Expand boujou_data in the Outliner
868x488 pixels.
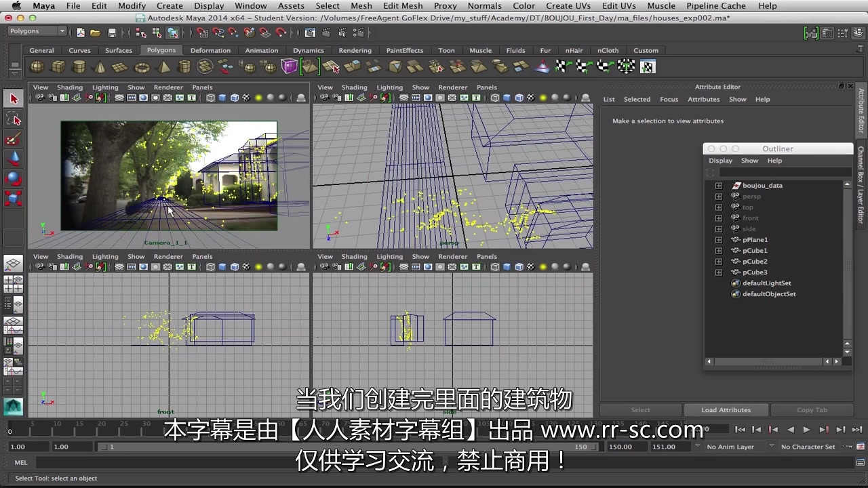pos(719,185)
